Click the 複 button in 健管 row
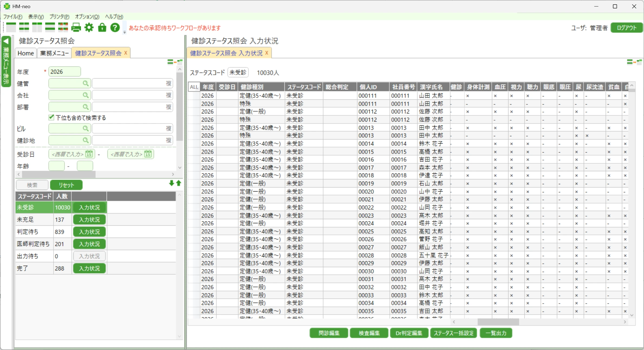 169,83
